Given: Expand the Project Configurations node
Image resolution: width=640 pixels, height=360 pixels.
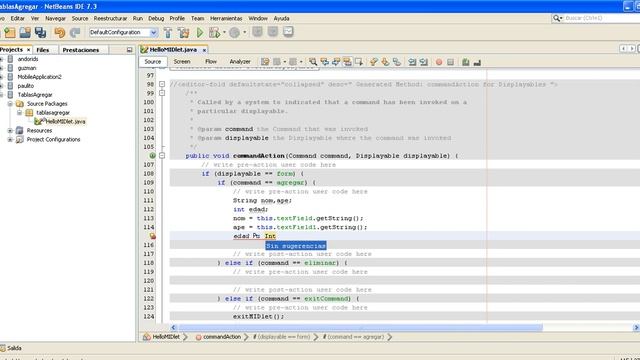Looking at the screenshot, I should [x=10, y=140].
